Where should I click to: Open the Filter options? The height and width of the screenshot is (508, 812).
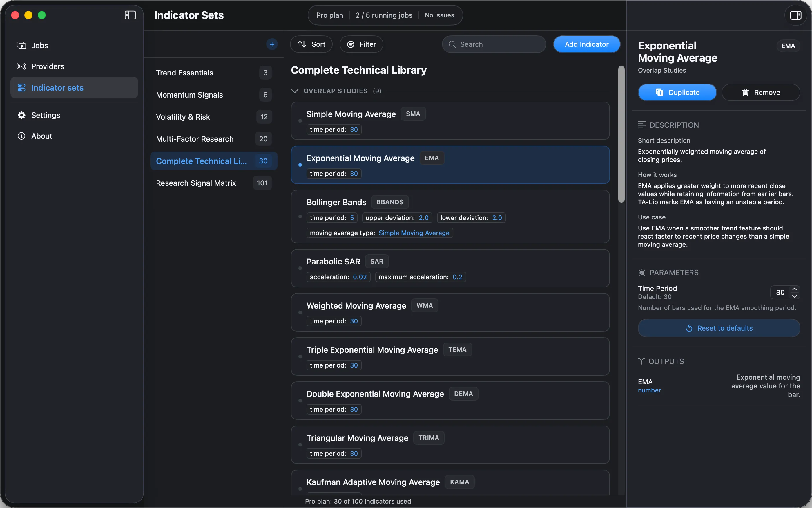click(x=361, y=44)
